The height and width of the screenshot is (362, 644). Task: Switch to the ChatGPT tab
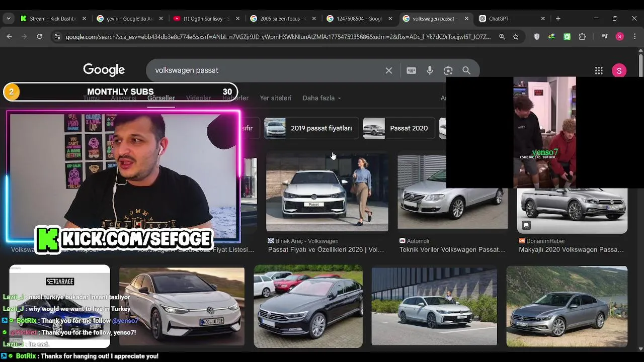coord(507,19)
